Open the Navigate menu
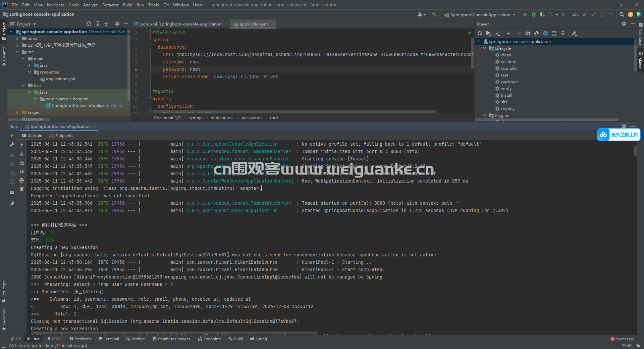 (55, 5)
